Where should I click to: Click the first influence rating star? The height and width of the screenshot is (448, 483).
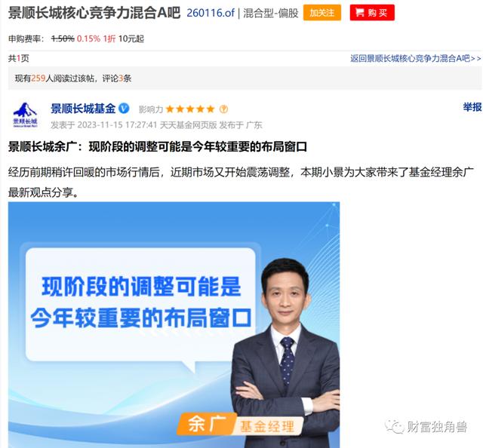tap(170, 109)
